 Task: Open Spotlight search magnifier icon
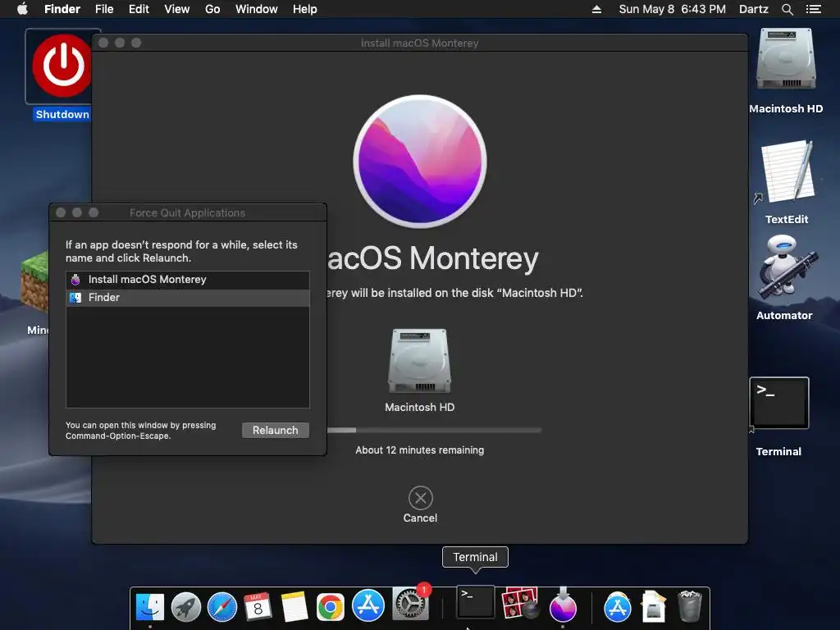(787, 9)
